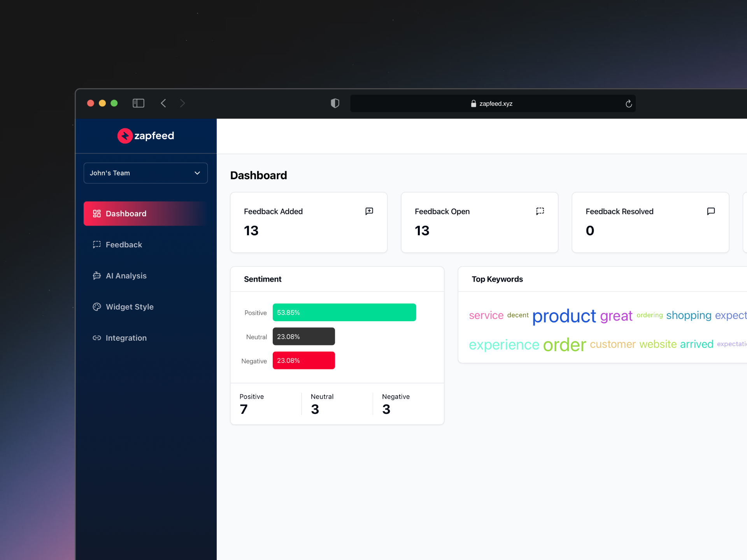Click the red Negative sentiment bar
This screenshot has height=560, width=747.
[x=303, y=360]
